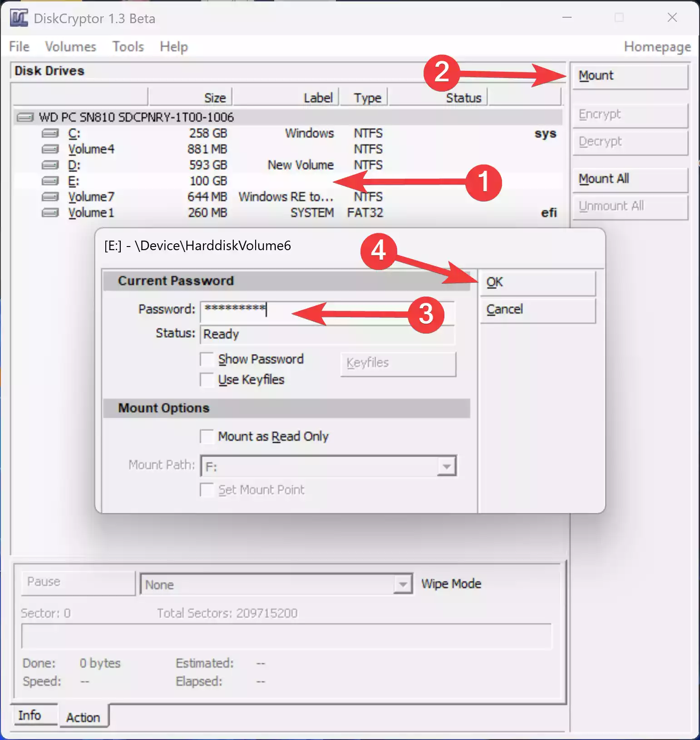Confirm password dialog with OK
Viewport: 700px width, 740px height.
tap(538, 283)
